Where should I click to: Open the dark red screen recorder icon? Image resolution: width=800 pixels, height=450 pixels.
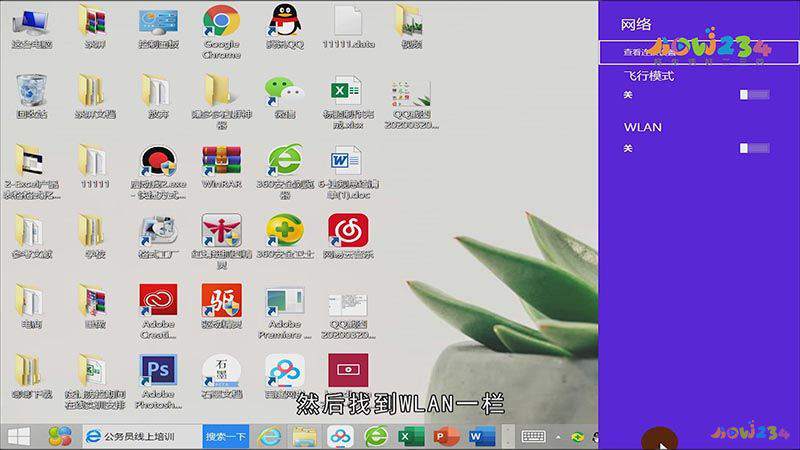click(348, 370)
